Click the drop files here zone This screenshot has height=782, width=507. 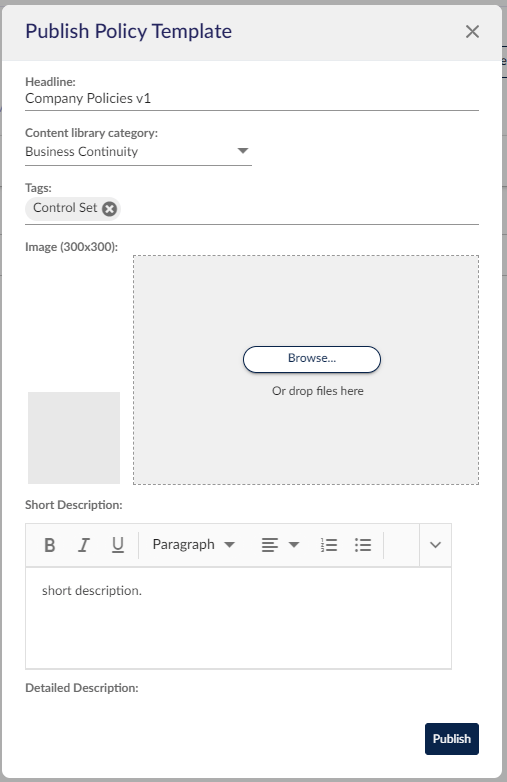click(x=306, y=370)
